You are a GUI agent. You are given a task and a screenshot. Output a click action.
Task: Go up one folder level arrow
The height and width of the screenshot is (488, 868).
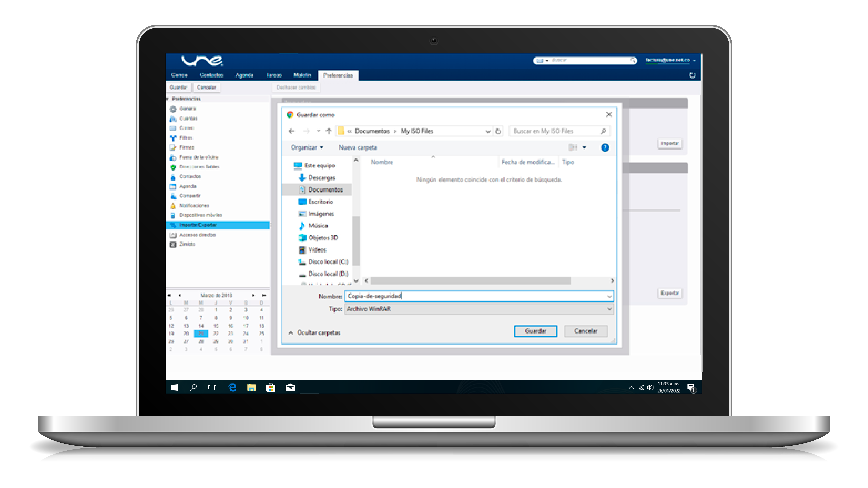[329, 131]
